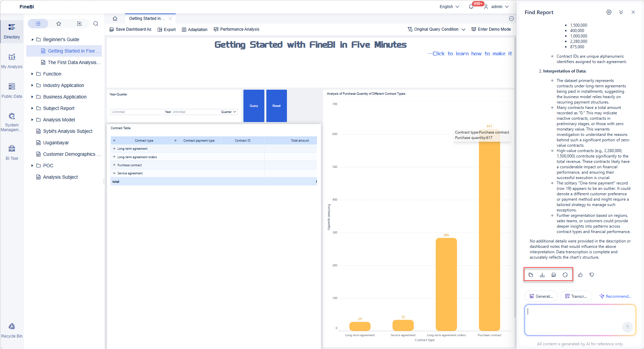Focus the Find Report chat input box
Image resolution: width=644 pixels, height=349 pixels.
coord(580,320)
